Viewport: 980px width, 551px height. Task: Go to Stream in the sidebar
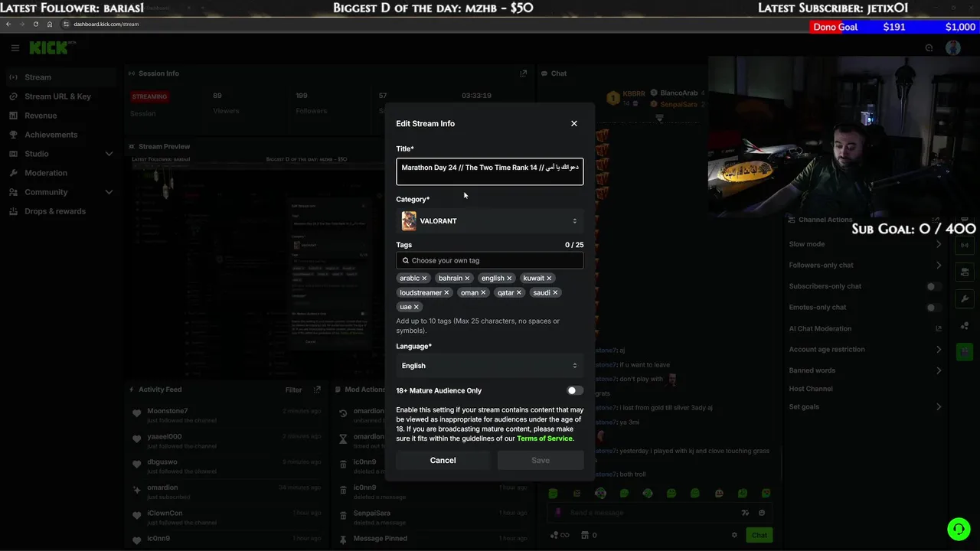[x=61, y=77]
